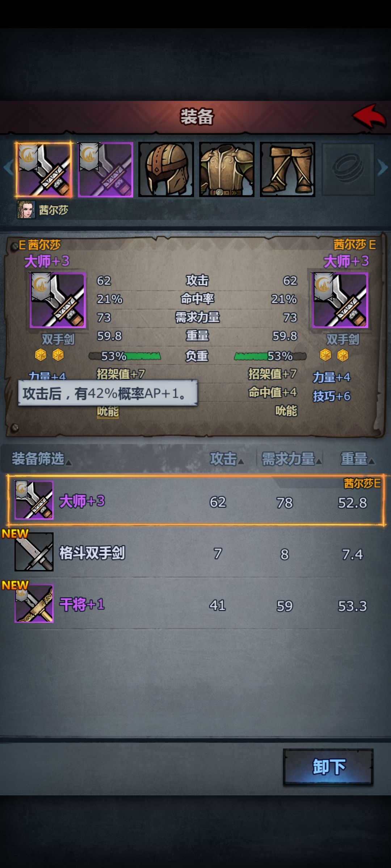The image size is (391, 868).
Task: Select the 干将+1 item row
Action: tap(196, 604)
